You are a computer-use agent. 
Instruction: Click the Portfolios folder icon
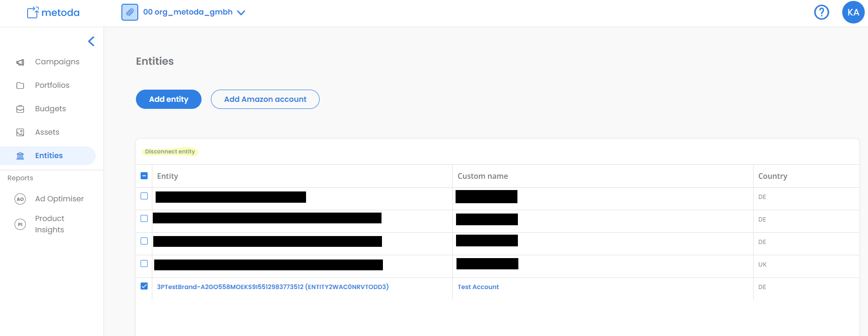coord(20,85)
